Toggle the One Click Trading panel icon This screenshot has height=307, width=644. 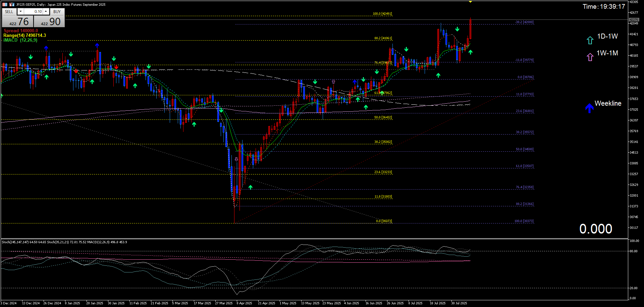click(5, 4)
